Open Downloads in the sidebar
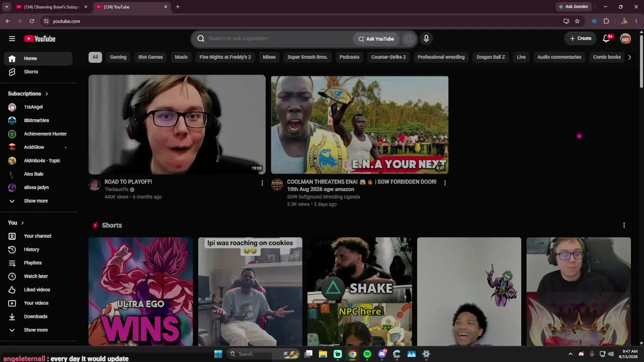The width and height of the screenshot is (644, 362). click(38, 317)
